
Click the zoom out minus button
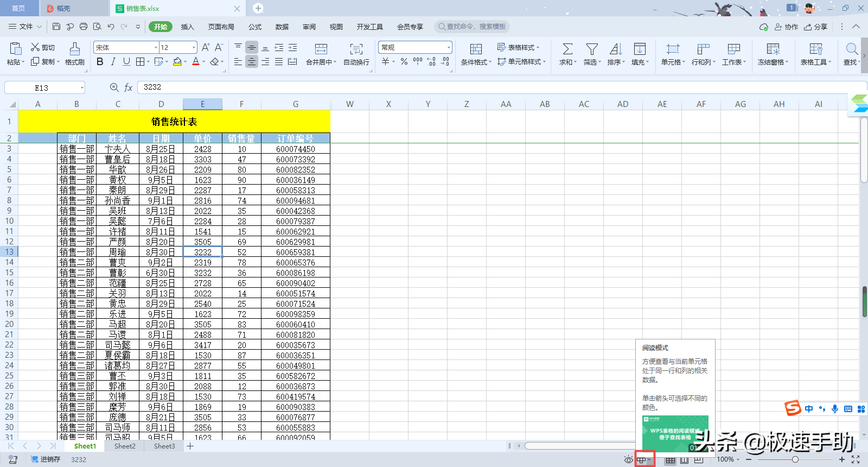point(749,459)
